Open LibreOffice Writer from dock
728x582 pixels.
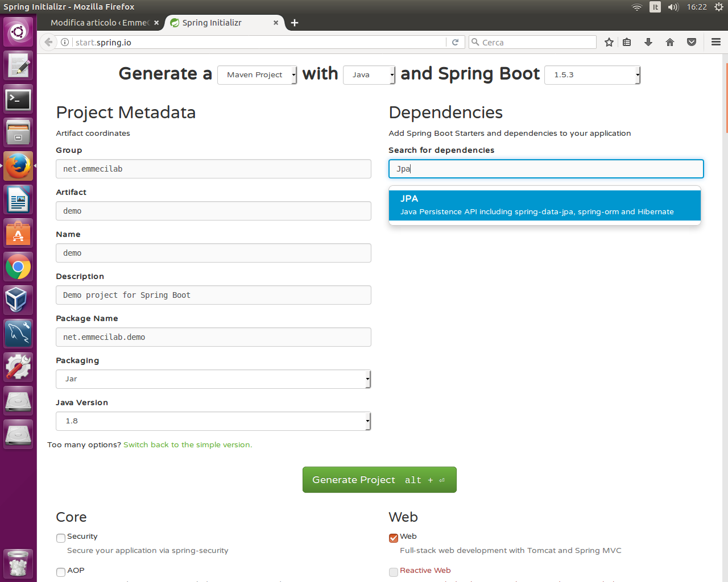click(x=18, y=199)
